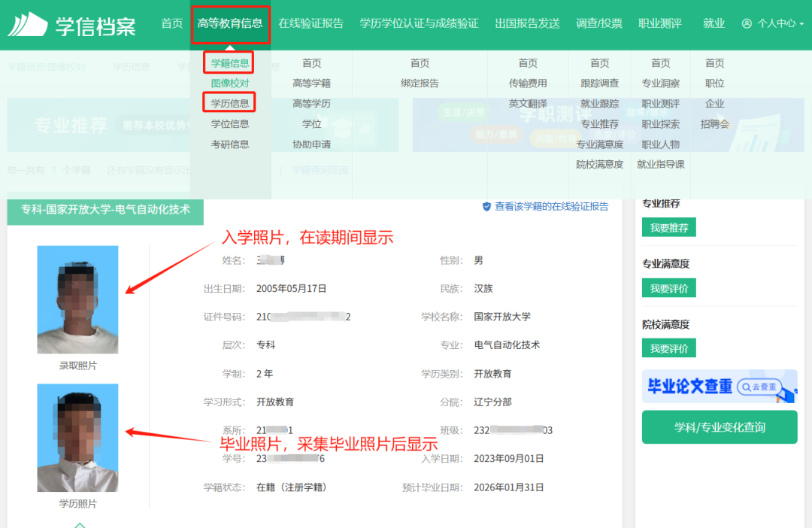Click the 学科/专业变化查询 button
The image size is (812, 528).
click(720, 427)
